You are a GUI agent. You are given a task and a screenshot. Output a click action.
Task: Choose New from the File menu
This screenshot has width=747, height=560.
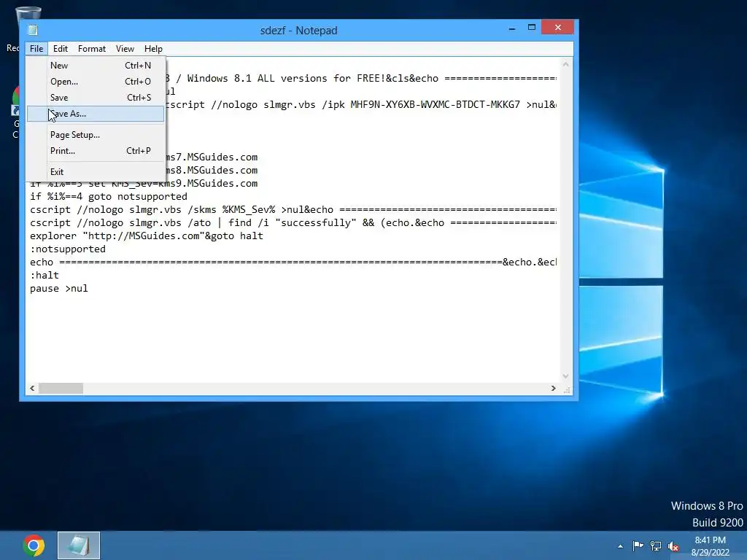(x=96, y=65)
